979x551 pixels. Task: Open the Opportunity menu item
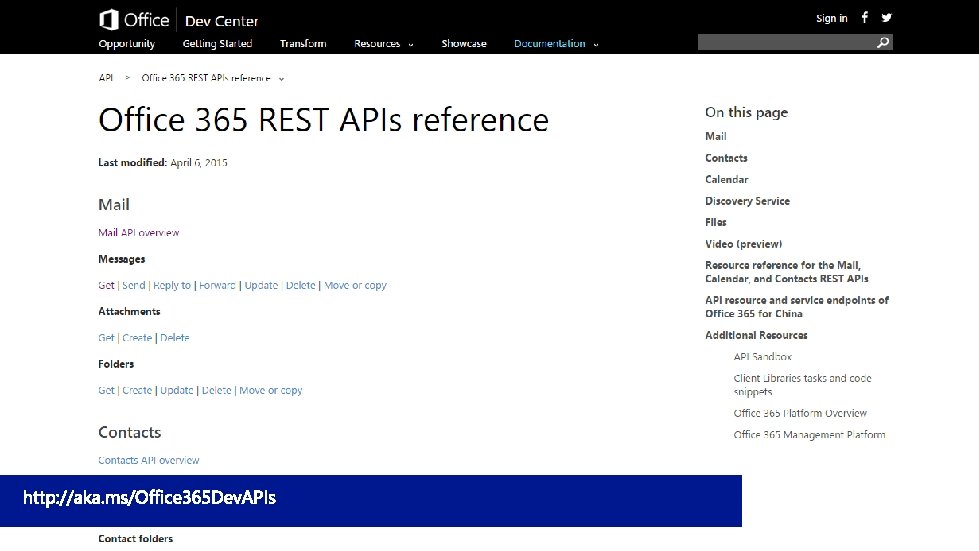127,44
